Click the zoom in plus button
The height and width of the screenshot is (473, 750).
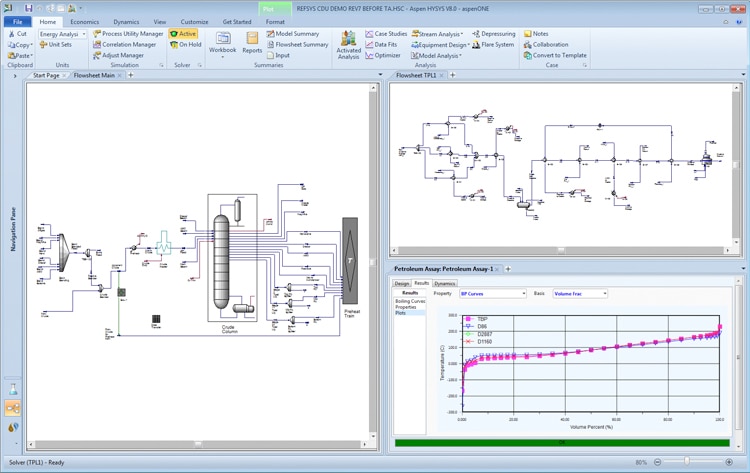coord(729,462)
